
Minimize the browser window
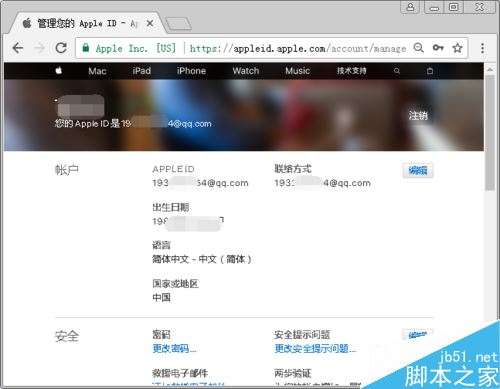click(x=434, y=7)
